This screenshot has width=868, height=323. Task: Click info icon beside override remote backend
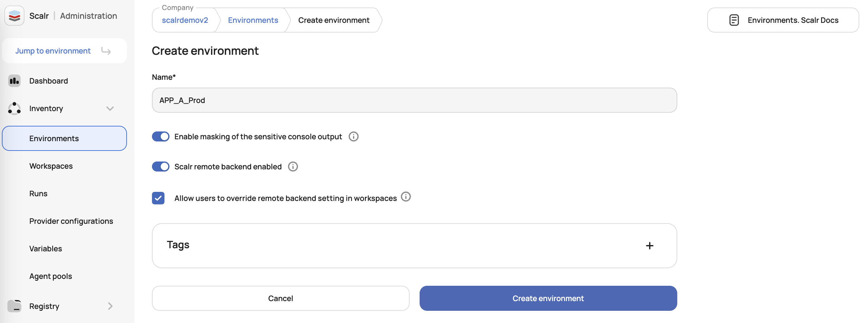(406, 197)
